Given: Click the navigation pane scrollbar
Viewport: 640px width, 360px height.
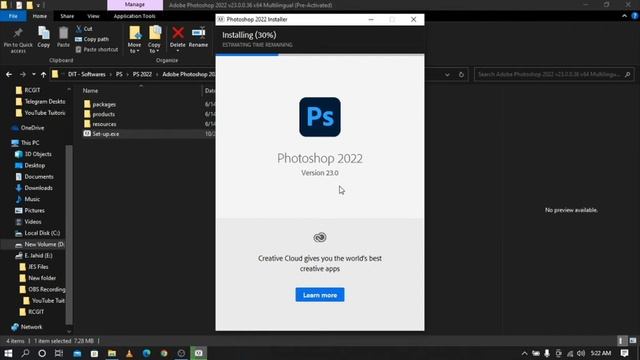Looking at the screenshot, I should [x=69, y=235].
